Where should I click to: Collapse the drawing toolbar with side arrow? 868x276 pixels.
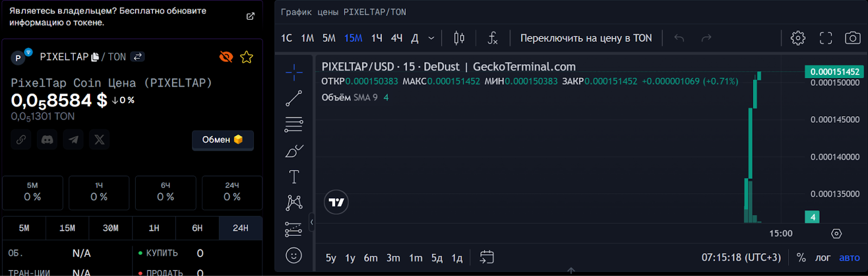[311, 222]
